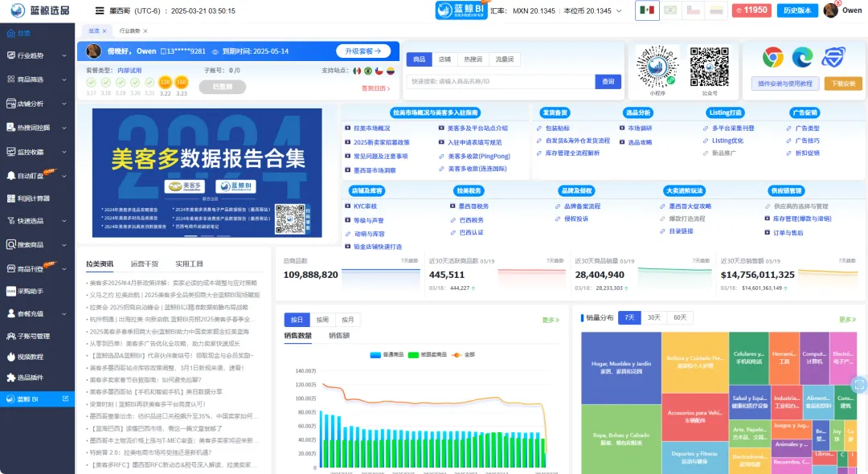Screen dimensions: 868x474
Task: Select 按日 chart interval
Action: pyautogui.click(x=297, y=320)
